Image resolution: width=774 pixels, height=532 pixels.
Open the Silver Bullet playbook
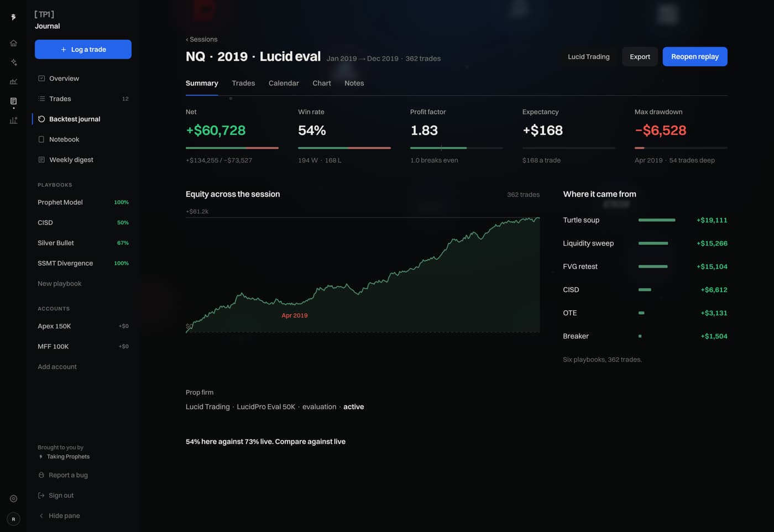coord(83,243)
